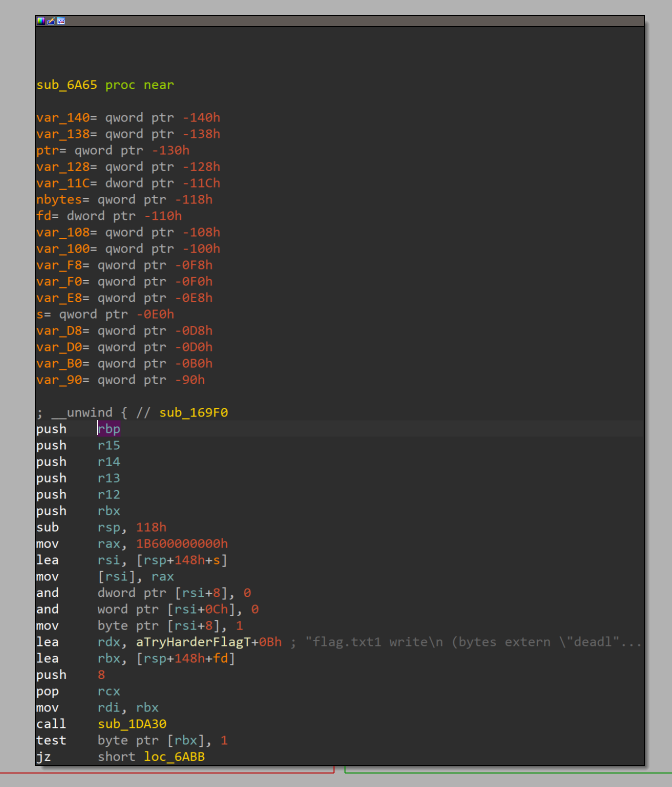Screen dimensions: 672x787
Task: Follow aTryHarderFlagT+0Bh string reference
Action: [x=209, y=642]
